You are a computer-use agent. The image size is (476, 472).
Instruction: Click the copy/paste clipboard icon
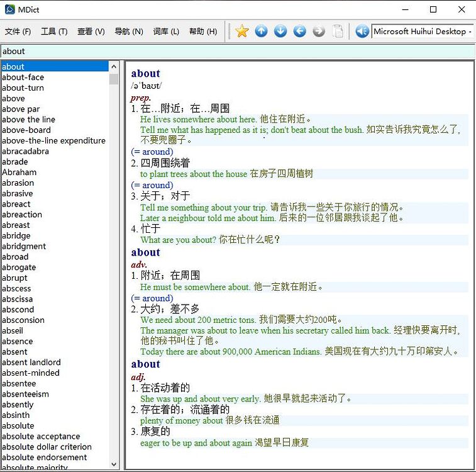click(338, 31)
